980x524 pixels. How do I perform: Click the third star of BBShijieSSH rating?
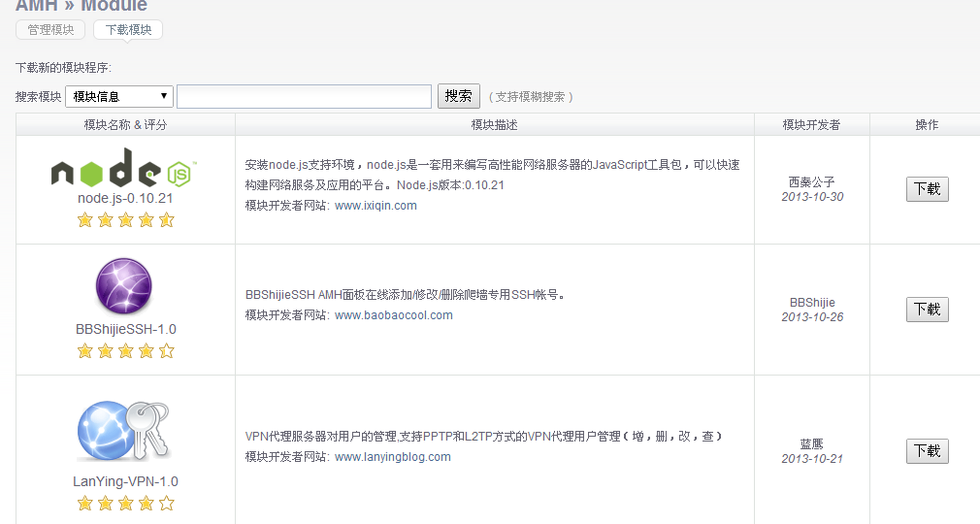(x=126, y=351)
